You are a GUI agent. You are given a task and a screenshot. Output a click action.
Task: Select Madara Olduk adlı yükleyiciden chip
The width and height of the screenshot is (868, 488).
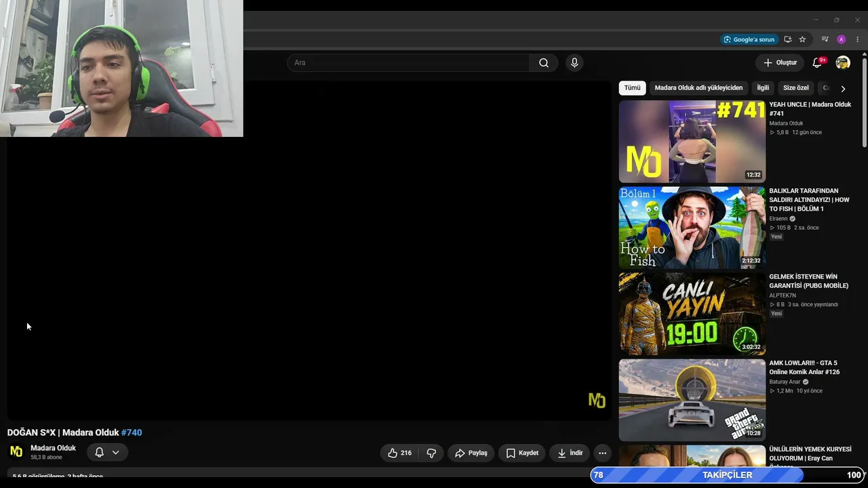click(698, 88)
